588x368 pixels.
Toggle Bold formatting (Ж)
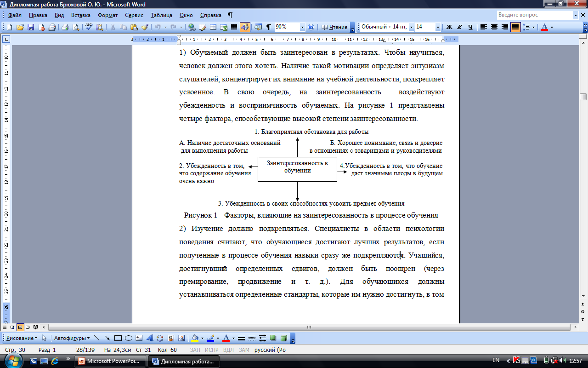(449, 27)
